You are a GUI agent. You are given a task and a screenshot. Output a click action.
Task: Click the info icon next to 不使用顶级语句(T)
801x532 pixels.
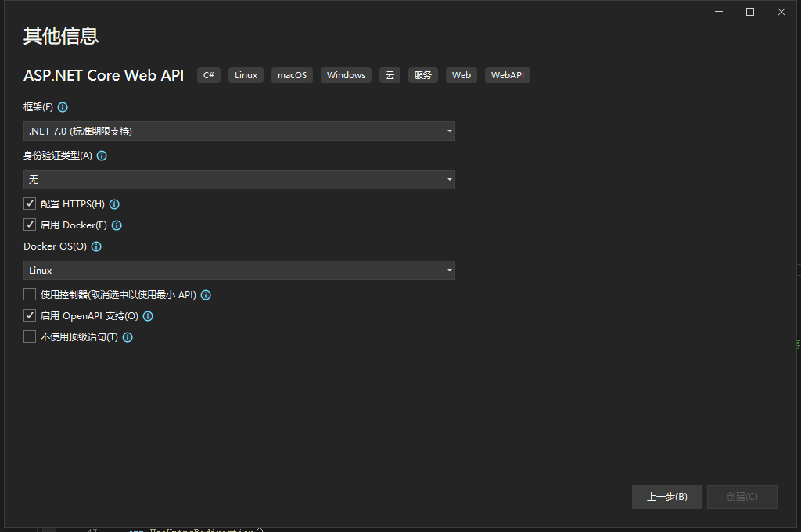tap(128, 337)
